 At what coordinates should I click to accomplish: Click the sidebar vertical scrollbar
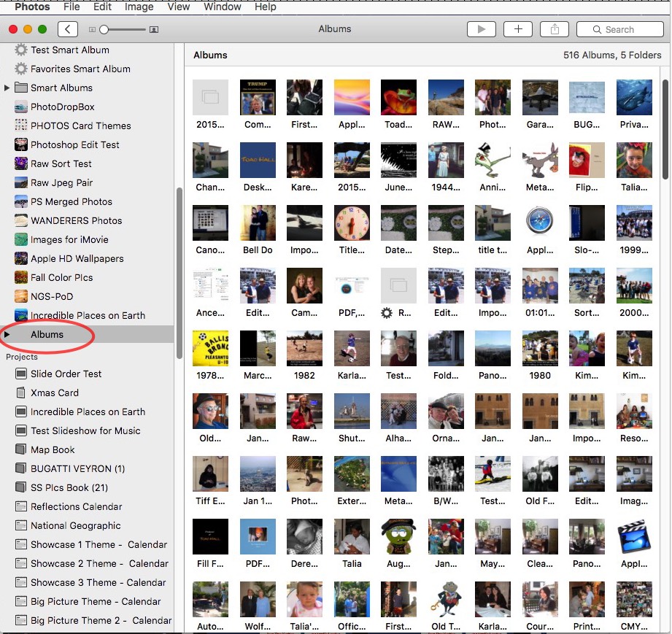click(x=179, y=273)
